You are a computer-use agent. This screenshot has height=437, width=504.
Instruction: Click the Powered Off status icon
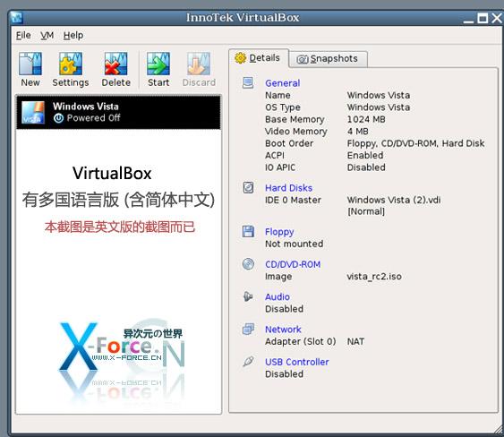tap(58, 118)
